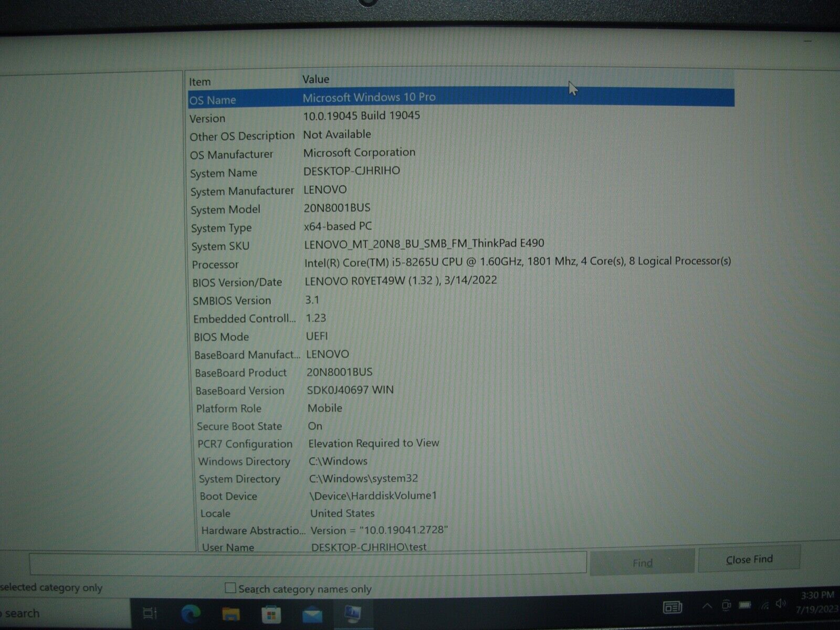
Task: Open the Mail app from the taskbar
Action: point(312,614)
